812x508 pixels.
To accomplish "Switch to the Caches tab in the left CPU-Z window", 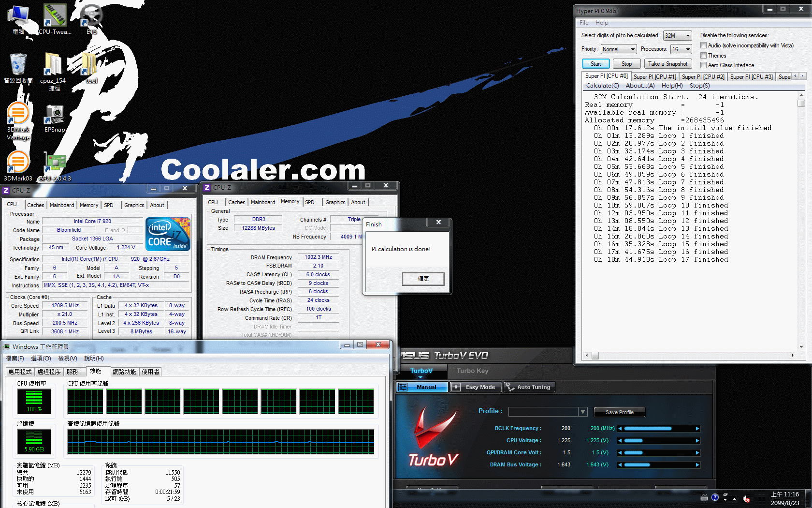I will click(35, 205).
